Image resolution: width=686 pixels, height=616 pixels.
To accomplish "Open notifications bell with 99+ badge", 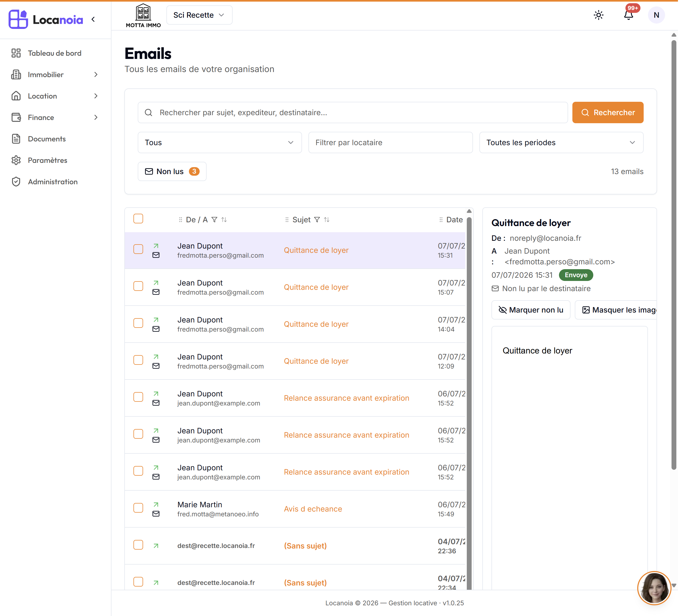I will click(629, 15).
